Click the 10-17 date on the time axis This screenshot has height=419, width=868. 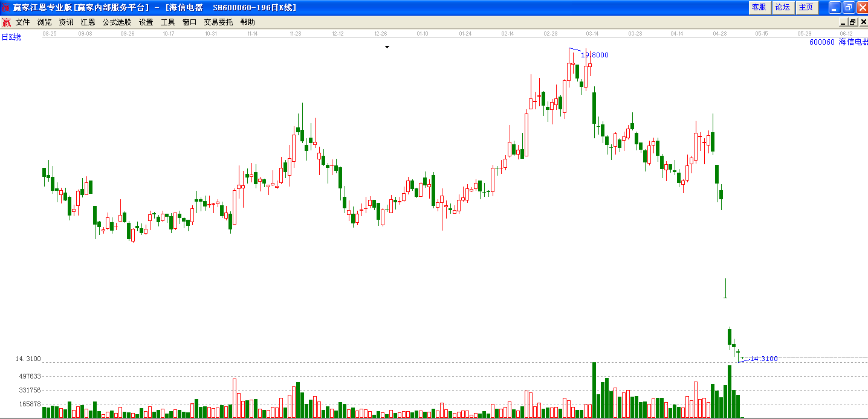(169, 34)
